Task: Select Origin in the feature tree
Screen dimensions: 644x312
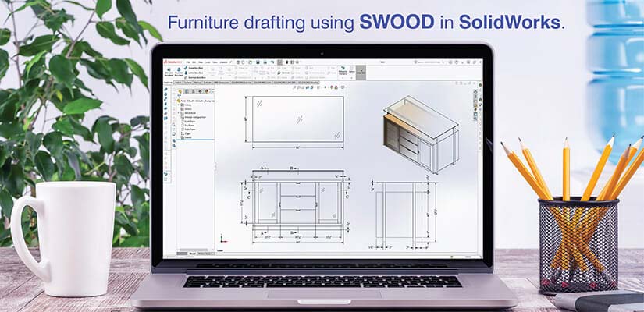Action: tap(187, 133)
